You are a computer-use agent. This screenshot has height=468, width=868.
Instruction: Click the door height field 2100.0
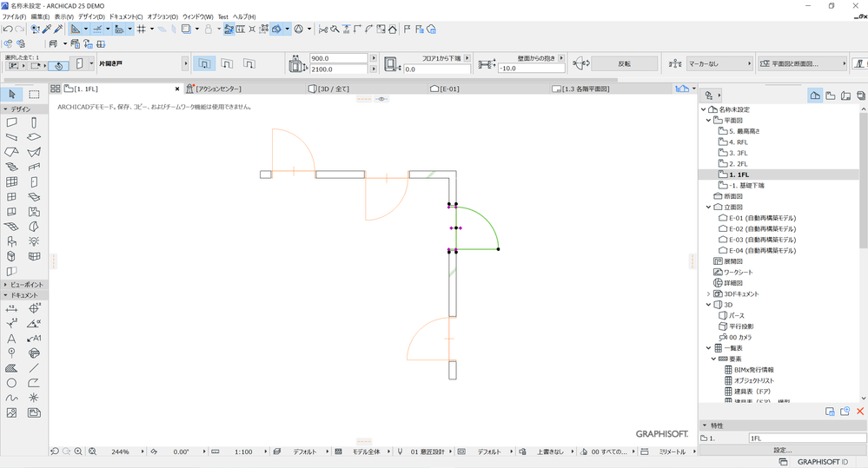pos(338,69)
